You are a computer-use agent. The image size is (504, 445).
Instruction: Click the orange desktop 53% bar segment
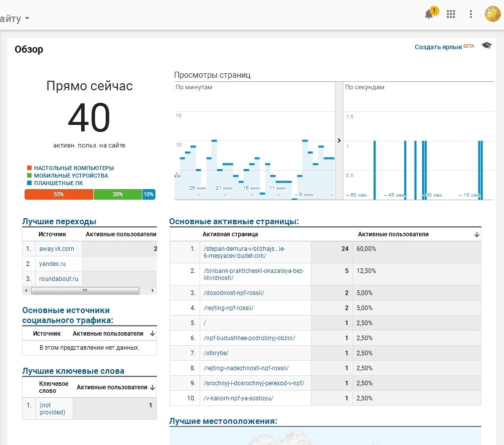(x=59, y=194)
